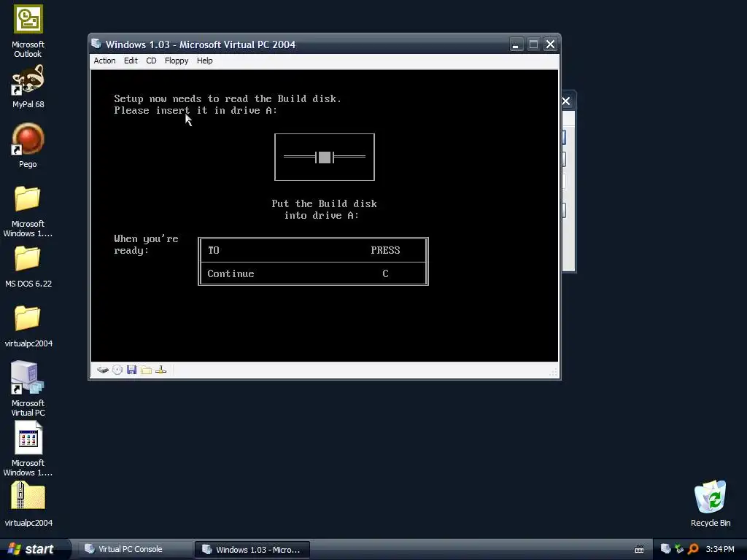Click the Virtual PC tray icon
The image size is (747, 560).
pyautogui.click(x=665, y=549)
